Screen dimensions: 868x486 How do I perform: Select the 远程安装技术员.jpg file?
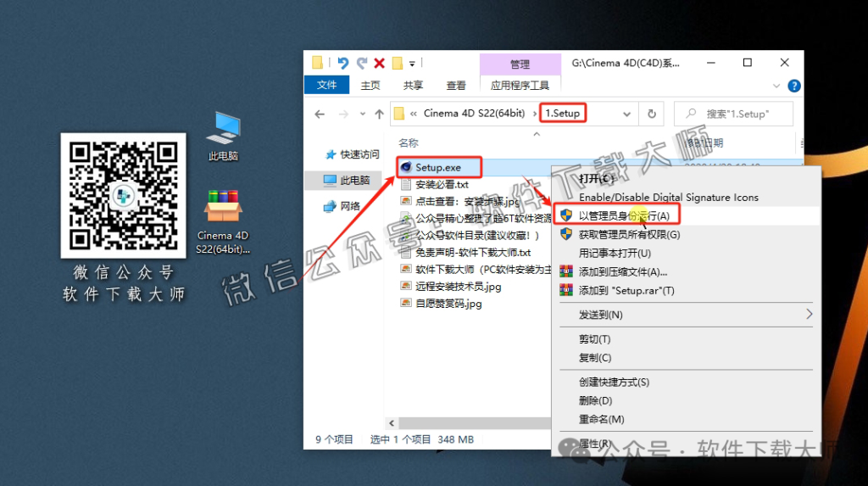pyautogui.click(x=459, y=287)
